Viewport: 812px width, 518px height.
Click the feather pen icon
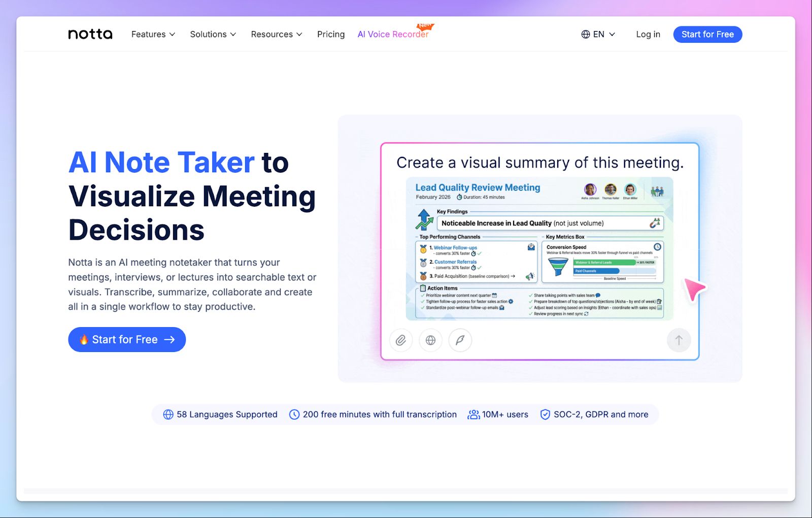coord(460,340)
